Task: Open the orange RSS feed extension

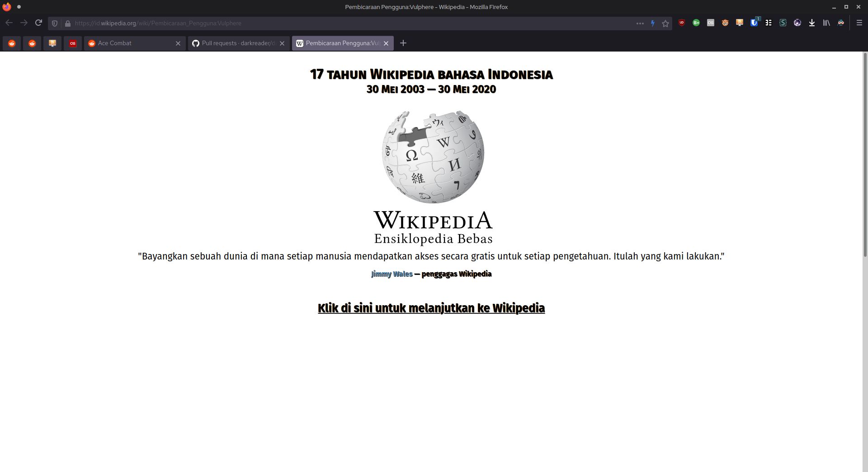Action: click(x=740, y=23)
